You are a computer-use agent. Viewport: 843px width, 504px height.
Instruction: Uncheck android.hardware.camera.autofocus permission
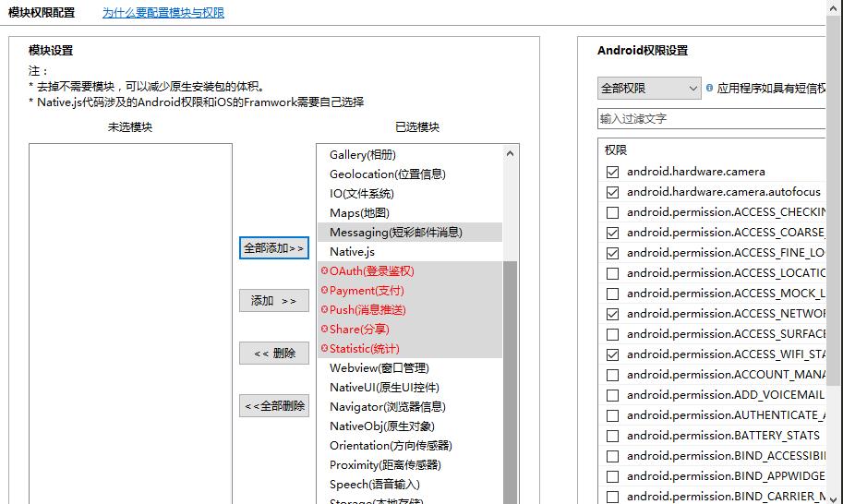click(x=612, y=192)
